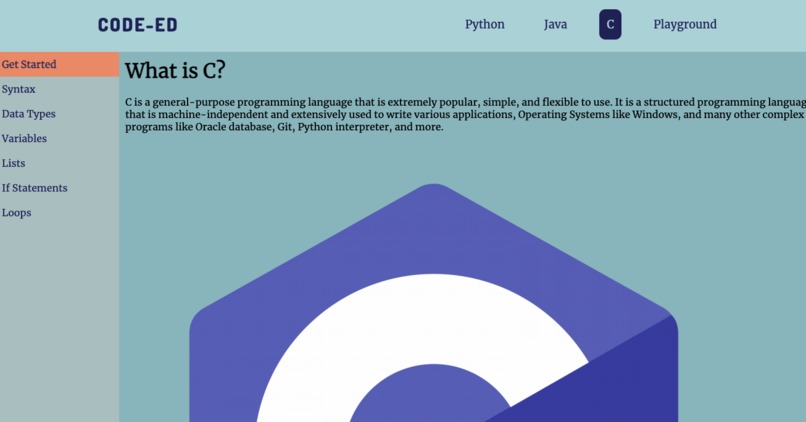The width and height of the screenshot is (806, 422).
Task: Open the Loops lesson
Action: click(60, 212)
